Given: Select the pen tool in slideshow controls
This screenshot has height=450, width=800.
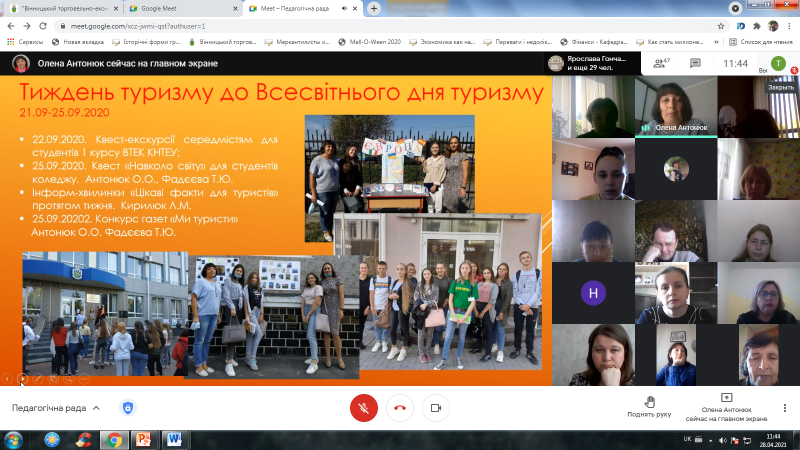Looking at the screenshot, I should coord(38,379).
